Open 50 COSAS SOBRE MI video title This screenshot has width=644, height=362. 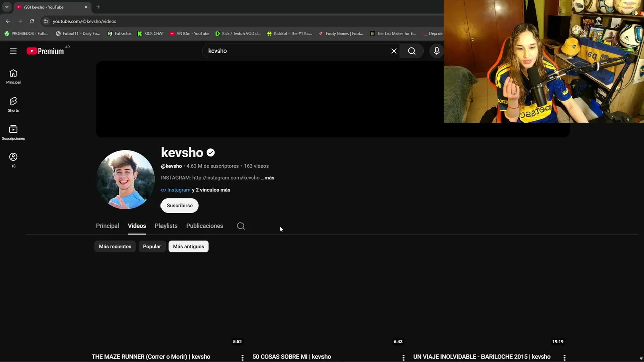pyautogui.click(x=291, y=357)
